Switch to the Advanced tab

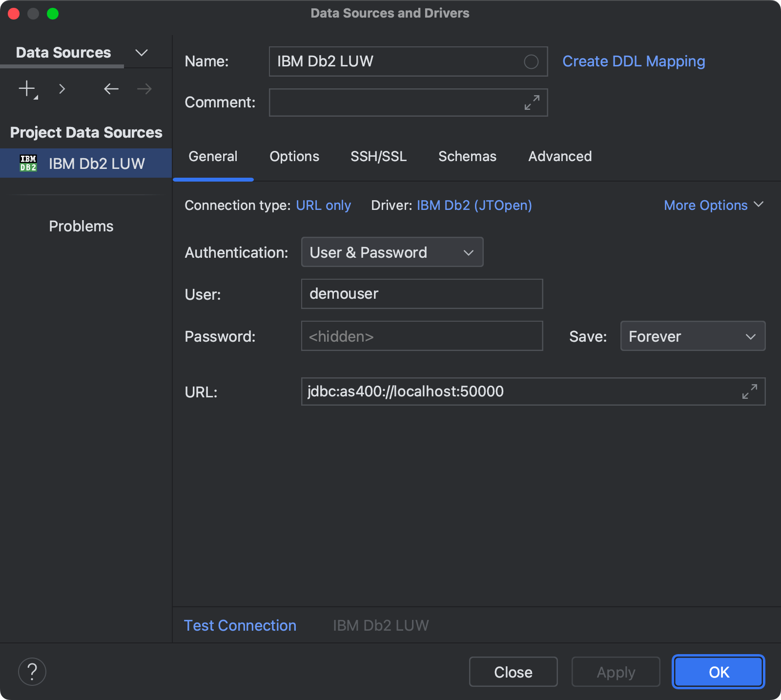click(559, 156)
